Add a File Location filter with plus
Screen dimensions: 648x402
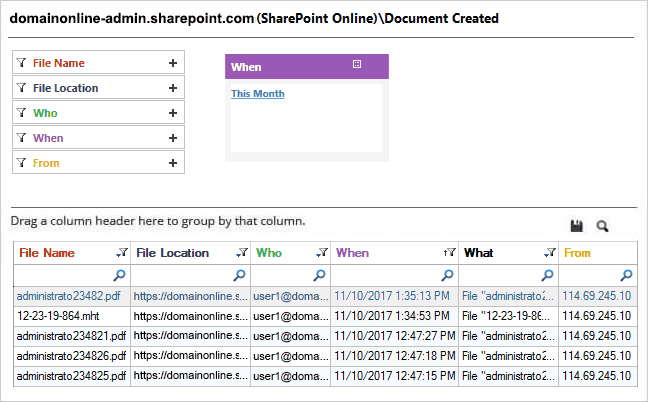tap(173, 88)
